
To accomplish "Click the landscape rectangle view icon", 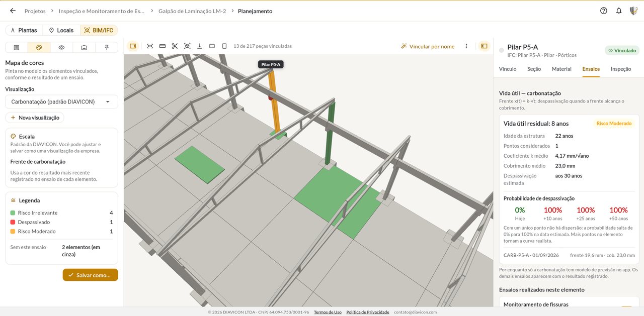I will 212,46.
